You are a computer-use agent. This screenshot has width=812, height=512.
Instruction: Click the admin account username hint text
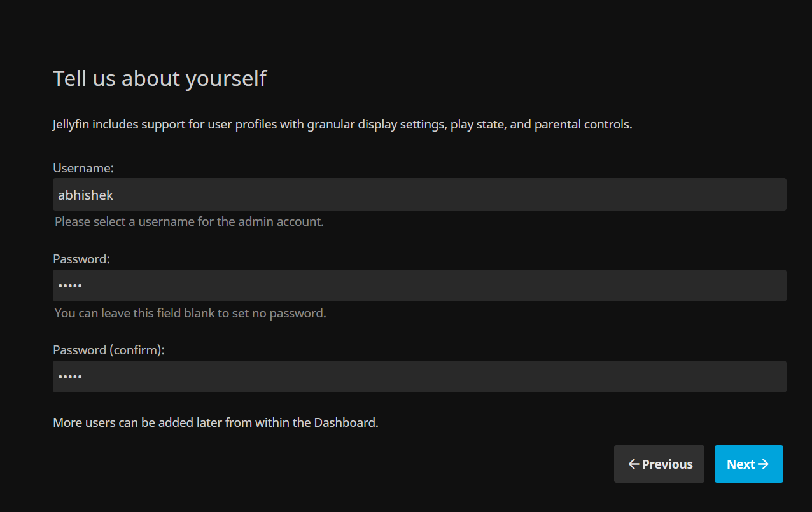point(189,222)
